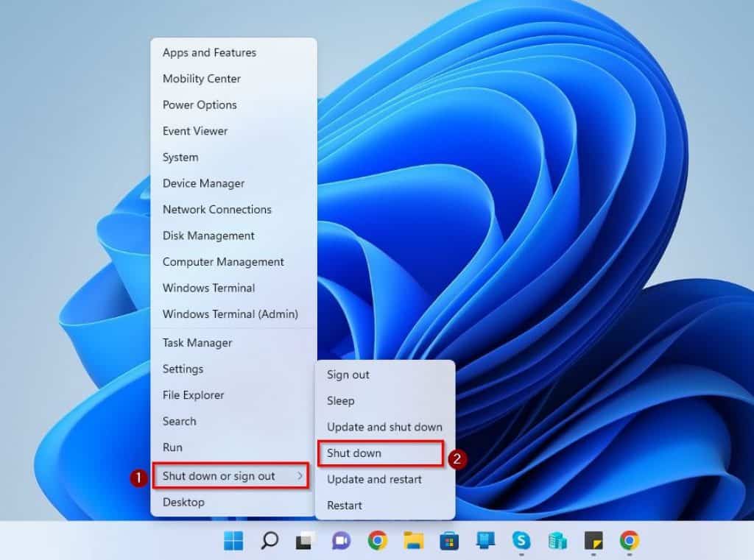754x560 pixels.
Task: Choose Restart in the submenu
Action: pos(385,506)
